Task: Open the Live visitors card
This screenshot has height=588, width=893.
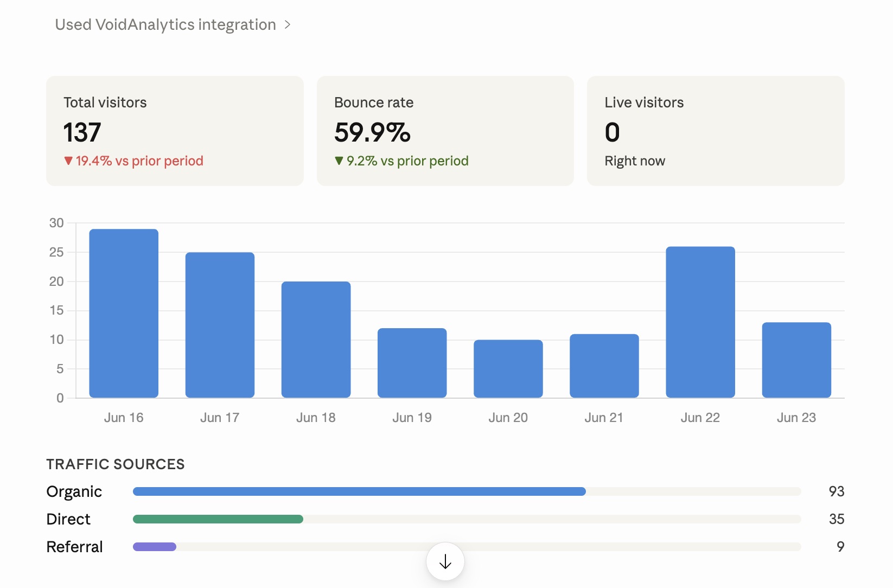Action: click(x=716, y=131)
